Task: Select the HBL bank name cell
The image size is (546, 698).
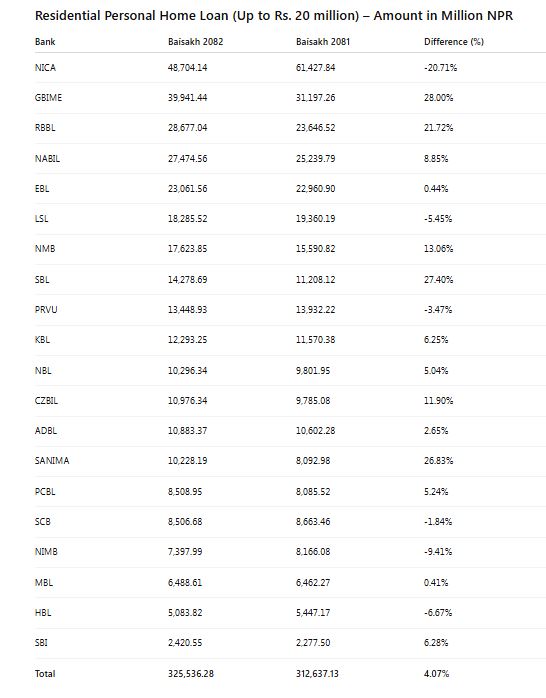Action: 43,613
